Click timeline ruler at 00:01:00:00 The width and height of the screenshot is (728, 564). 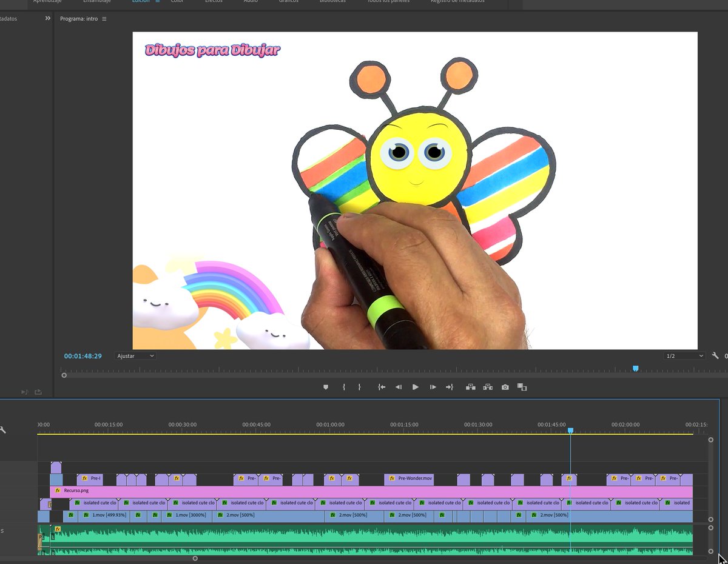tap(329, 425)
